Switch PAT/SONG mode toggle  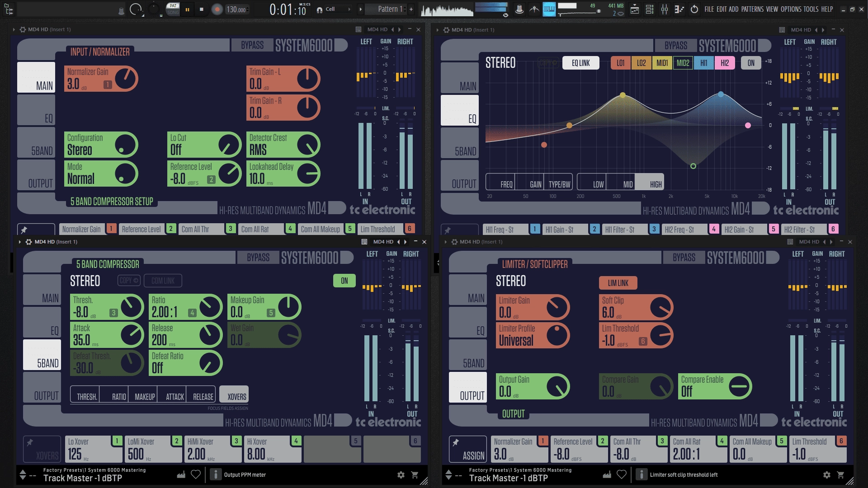pos(173,9)
